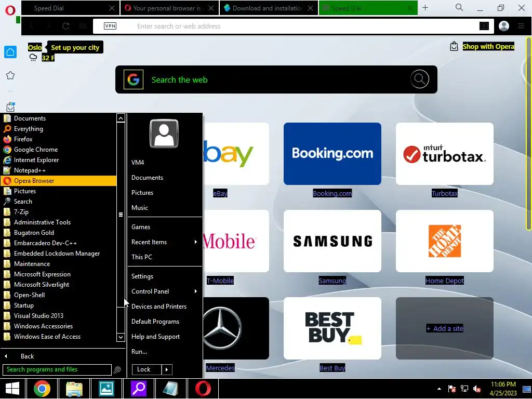
Task: Open the Samsung speed dial tile
Action: pos(332,241)
